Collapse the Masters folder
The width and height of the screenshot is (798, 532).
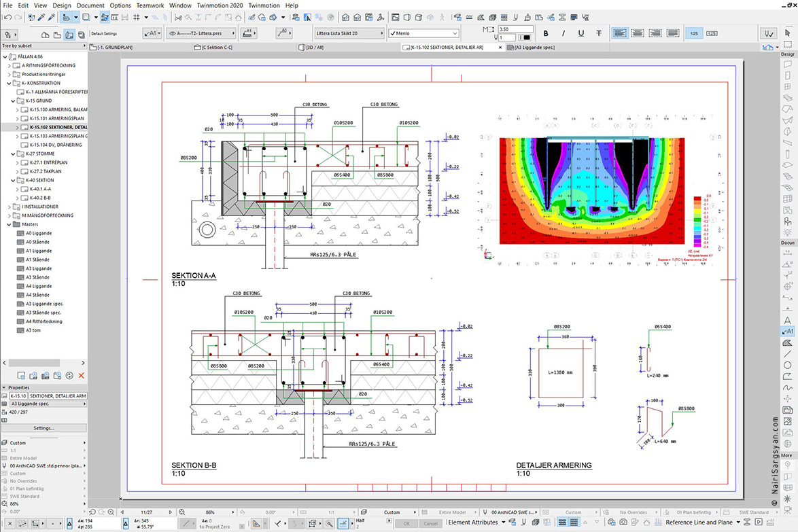(x=9, y=224)
